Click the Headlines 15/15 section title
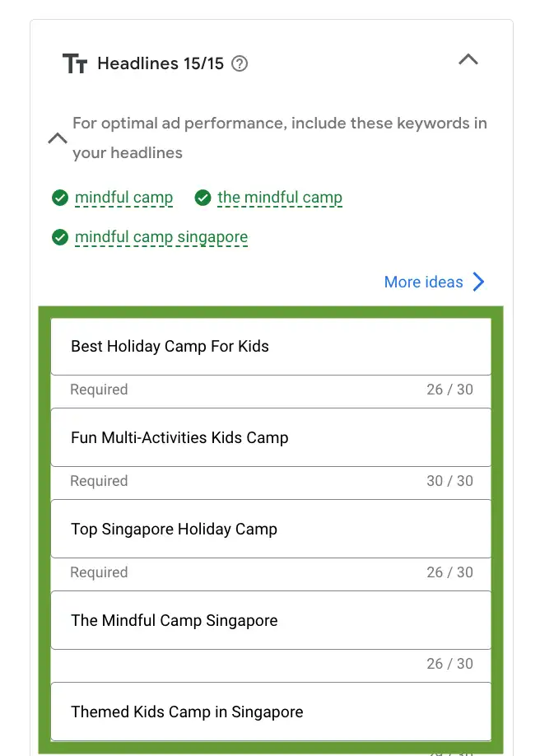Image resolution: width=540 pixels, height=756 pixels. click(x=161, y=63)
